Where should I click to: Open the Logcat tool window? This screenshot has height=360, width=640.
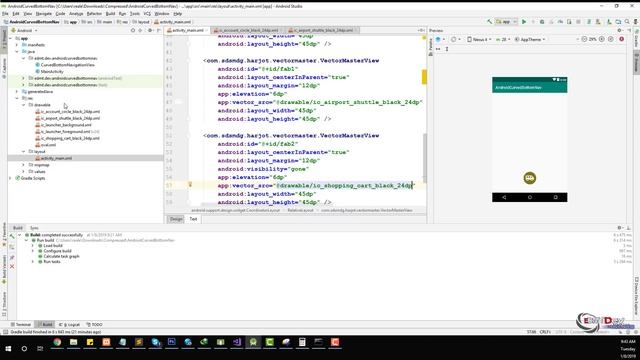(x=70, y=324)
